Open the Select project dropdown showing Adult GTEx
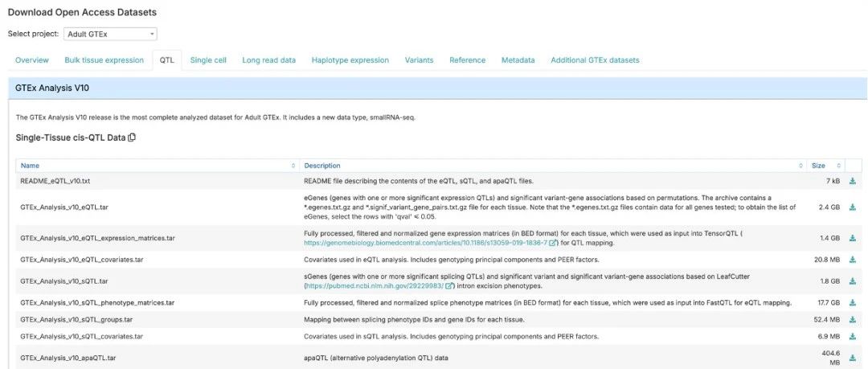This screenshot has width=868, height=369. click(x=110, y=34)
